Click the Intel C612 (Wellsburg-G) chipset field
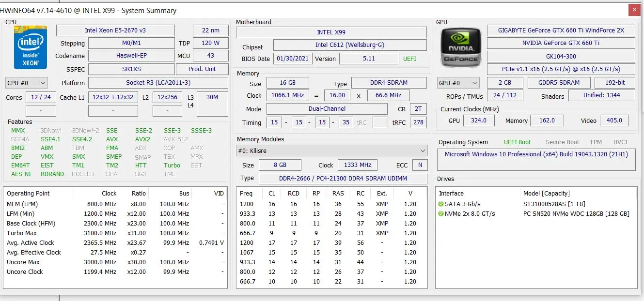Viewport: 644px width, 301px height. click(x=350, y=45)
